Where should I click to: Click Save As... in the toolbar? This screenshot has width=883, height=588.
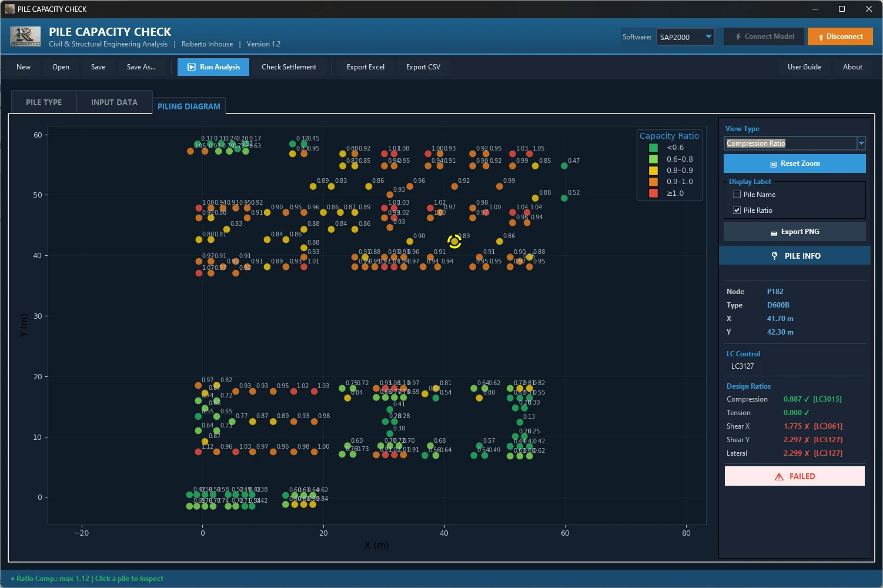coord(141,67)
